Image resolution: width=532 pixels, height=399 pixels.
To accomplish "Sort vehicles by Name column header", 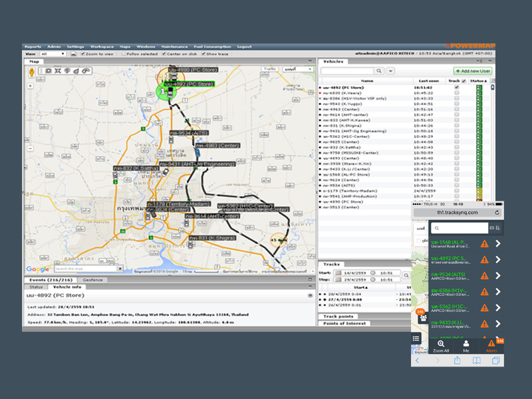I will click(367, 80).
